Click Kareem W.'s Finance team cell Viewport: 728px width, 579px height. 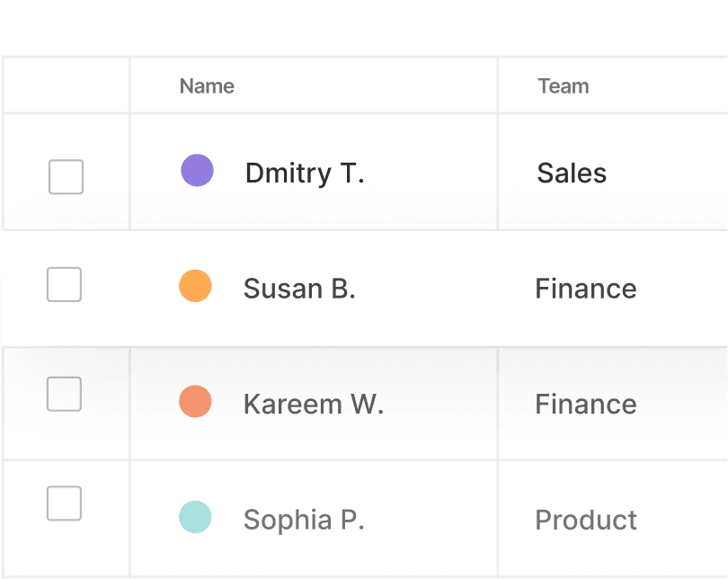586,405
